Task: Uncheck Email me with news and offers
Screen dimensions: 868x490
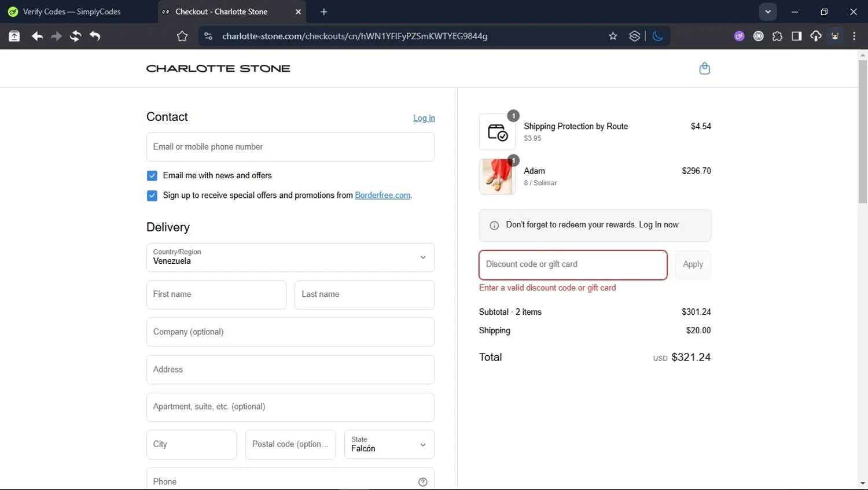Action: [152, 175]
